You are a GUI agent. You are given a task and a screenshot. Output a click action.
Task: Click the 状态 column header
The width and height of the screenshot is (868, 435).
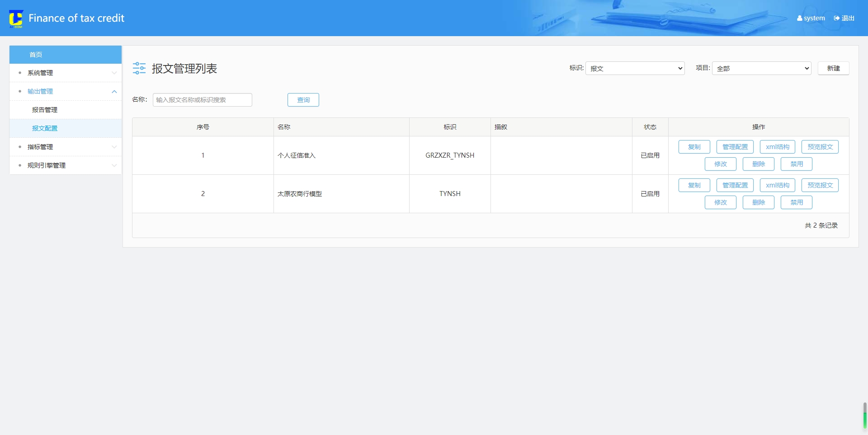tap(650, 127)
